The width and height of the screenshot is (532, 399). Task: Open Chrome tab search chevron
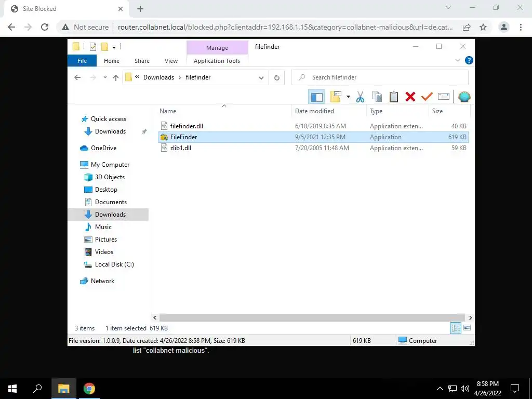pos(448,7)
